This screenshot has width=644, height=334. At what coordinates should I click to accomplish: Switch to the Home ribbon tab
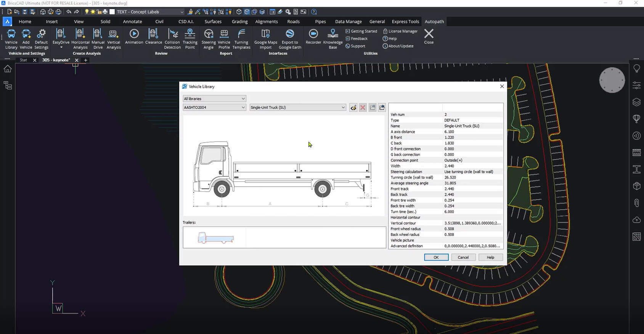point(25,21)
